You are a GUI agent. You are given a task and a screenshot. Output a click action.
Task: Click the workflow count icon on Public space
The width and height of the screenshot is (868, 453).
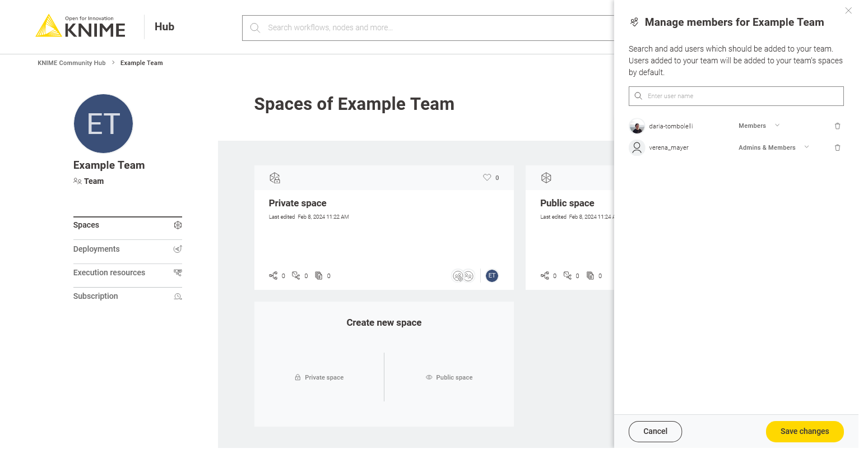[x=545, y=275]
